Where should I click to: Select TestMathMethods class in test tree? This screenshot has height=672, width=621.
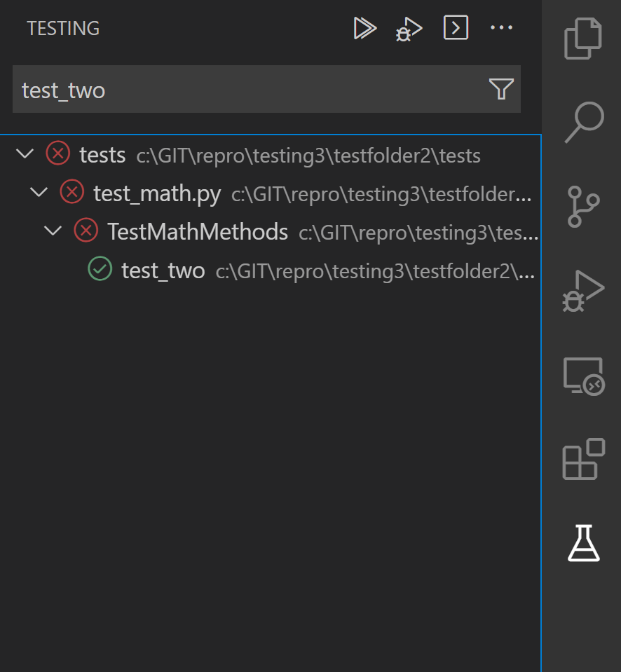tap(270, 231)
